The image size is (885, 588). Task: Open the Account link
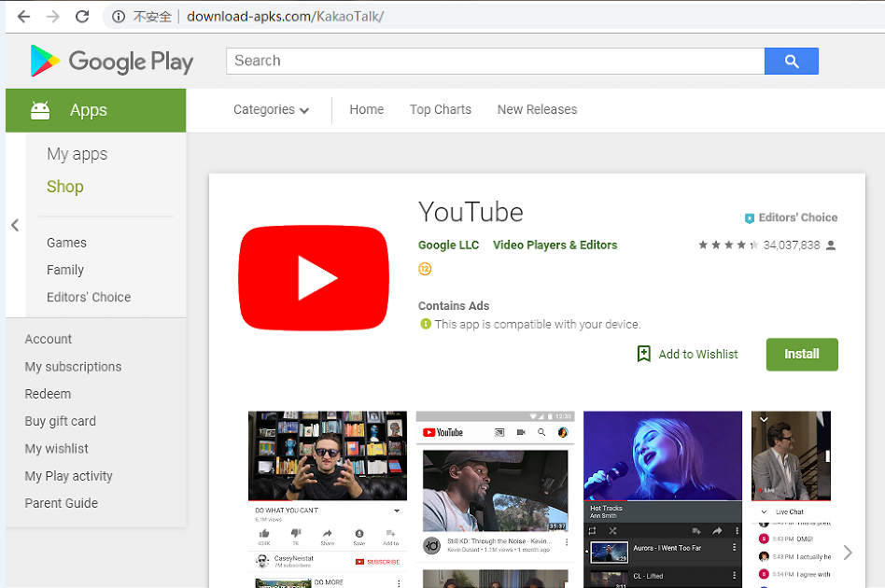point(48,339)
